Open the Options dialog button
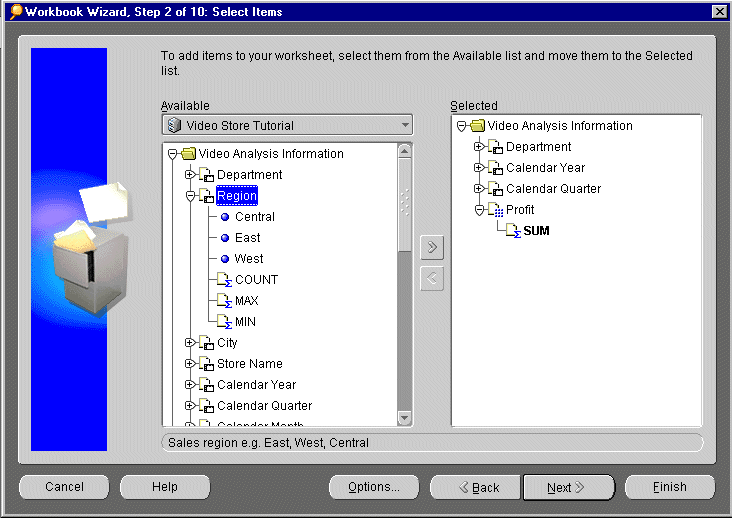The height and width of the screenshot is (518, 732). 374,487
